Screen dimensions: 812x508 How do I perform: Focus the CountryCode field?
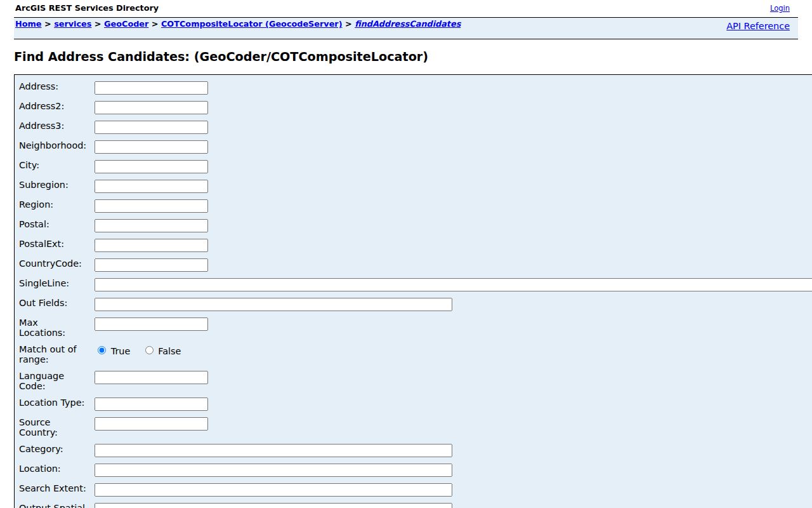point(151,265)
